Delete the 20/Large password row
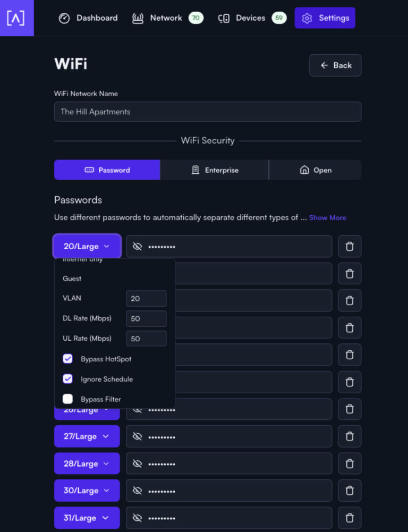408x532 pixels. [350, 246]
